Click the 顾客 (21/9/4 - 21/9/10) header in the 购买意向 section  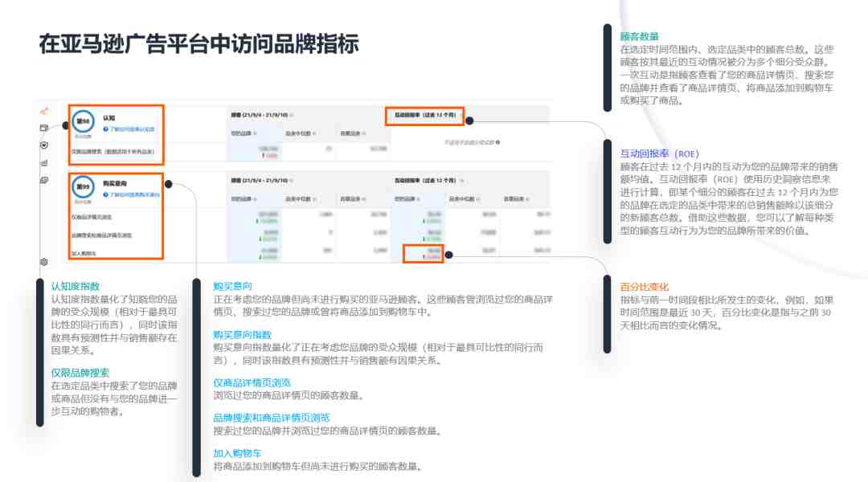click(260, 181)
